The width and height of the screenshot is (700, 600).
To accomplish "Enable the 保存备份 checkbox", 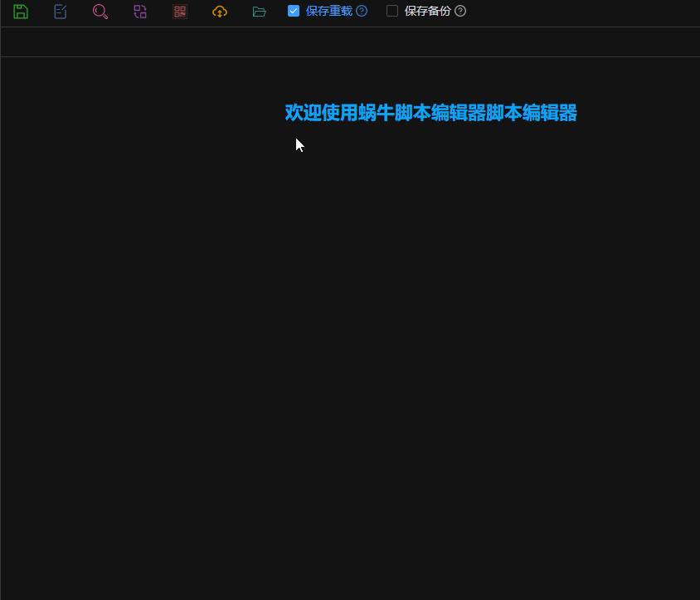I will pyautogui.click(x=392, y=11).
